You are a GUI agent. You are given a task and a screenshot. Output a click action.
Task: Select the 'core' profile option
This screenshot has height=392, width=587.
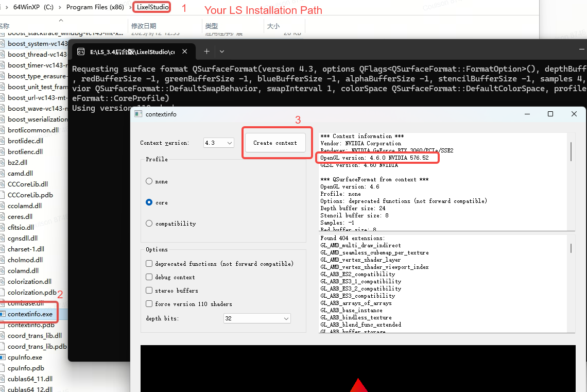coord(149,202)
